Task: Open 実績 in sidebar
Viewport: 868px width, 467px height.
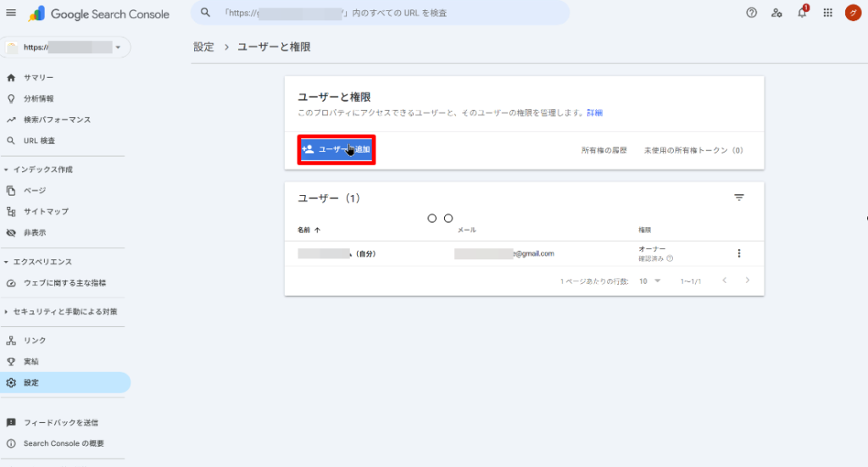Action: 31,361
